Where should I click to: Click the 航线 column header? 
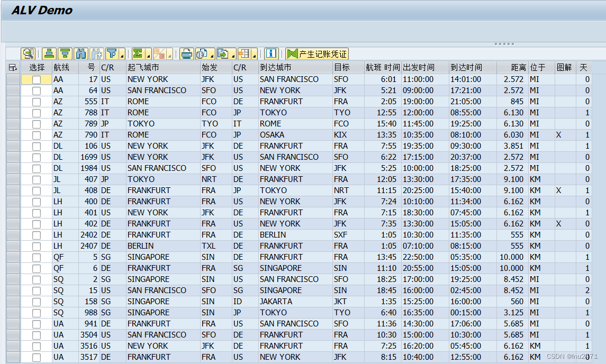(x=61, y=67)
